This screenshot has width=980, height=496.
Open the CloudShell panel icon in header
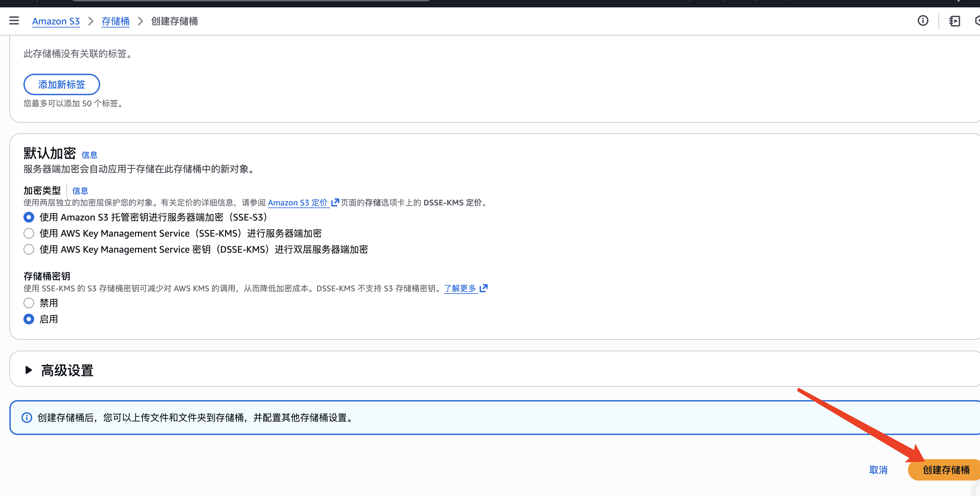tap(954, 21)
